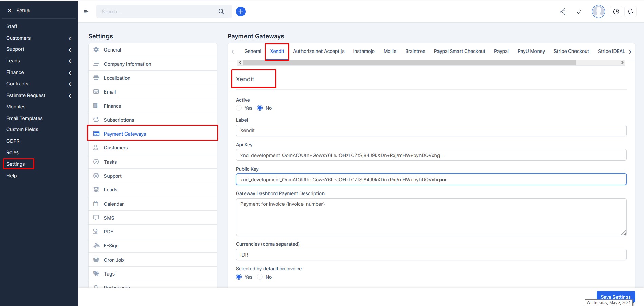Image resolution: width=644 pixels, height=306 pixels.
Task: Click right arrow of tabs scrollbar
Action: 622,62
